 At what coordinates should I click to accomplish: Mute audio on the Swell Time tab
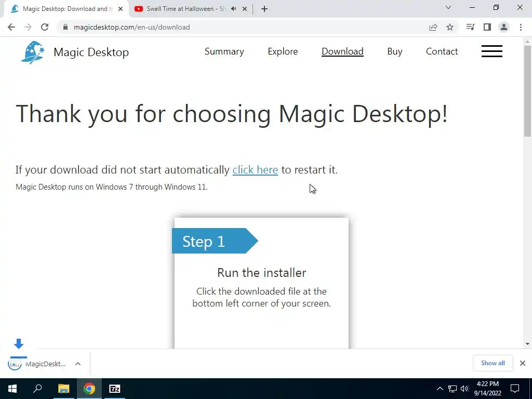233,9
